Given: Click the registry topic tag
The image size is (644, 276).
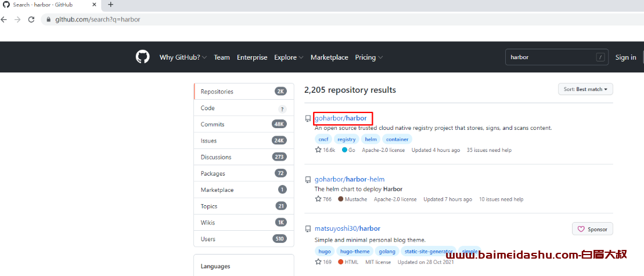Looking at the screenshot, I should click(x=347, y=139).
